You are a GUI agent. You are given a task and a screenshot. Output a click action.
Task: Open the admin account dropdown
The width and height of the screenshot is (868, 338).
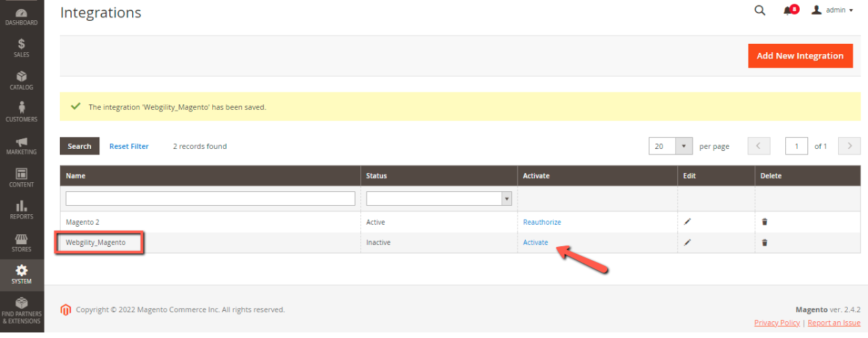(833, 10)
